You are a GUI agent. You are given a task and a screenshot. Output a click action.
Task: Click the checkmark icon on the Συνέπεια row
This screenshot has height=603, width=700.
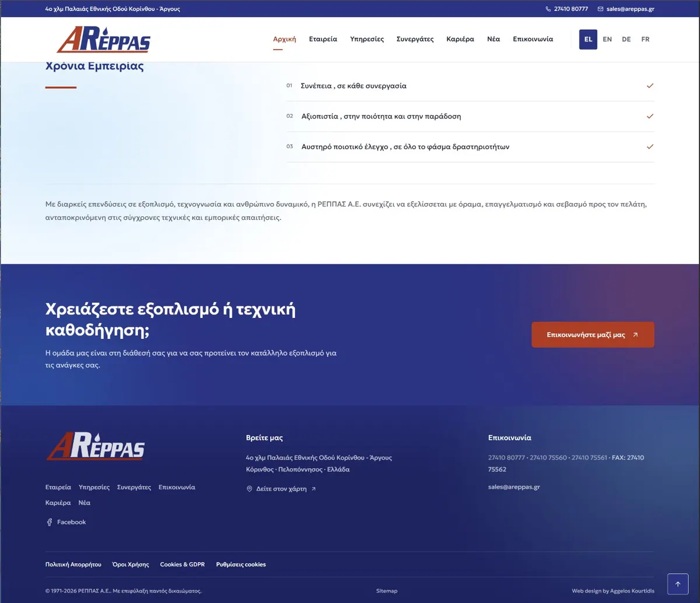[x=650, y=86]
